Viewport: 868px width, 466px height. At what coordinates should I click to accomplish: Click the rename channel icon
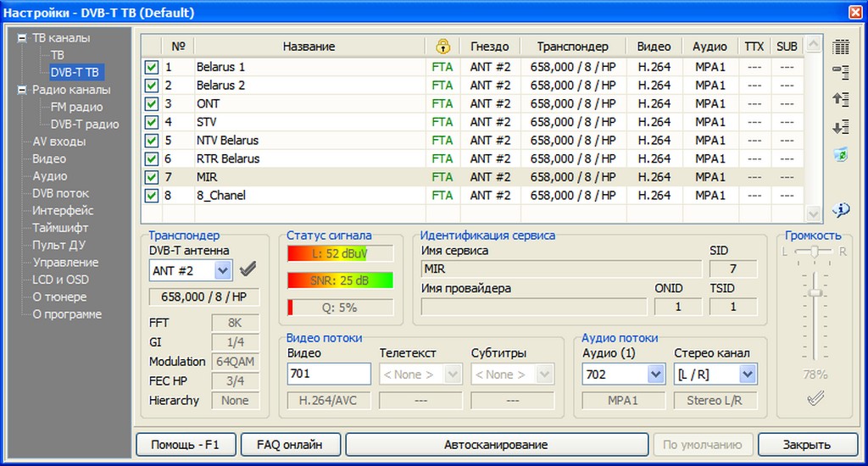(841, 73)
